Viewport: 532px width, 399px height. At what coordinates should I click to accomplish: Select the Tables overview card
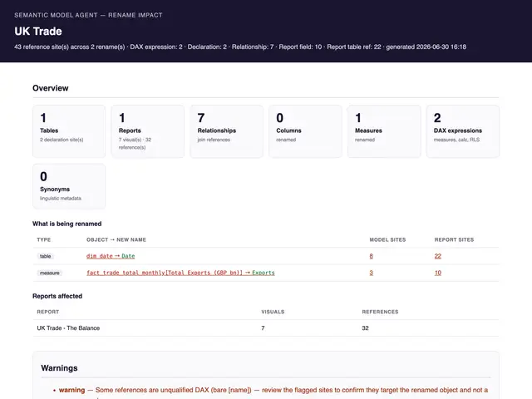(69, 131)
